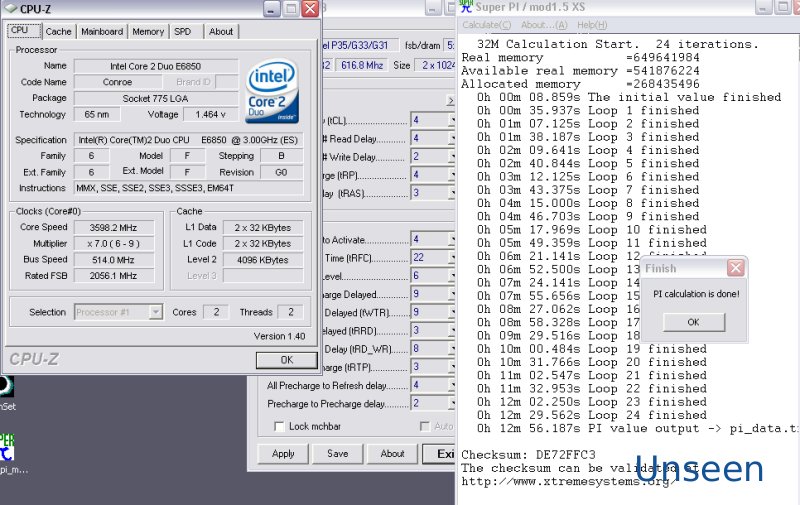Click the CPU-Z title bar icon

10,9
